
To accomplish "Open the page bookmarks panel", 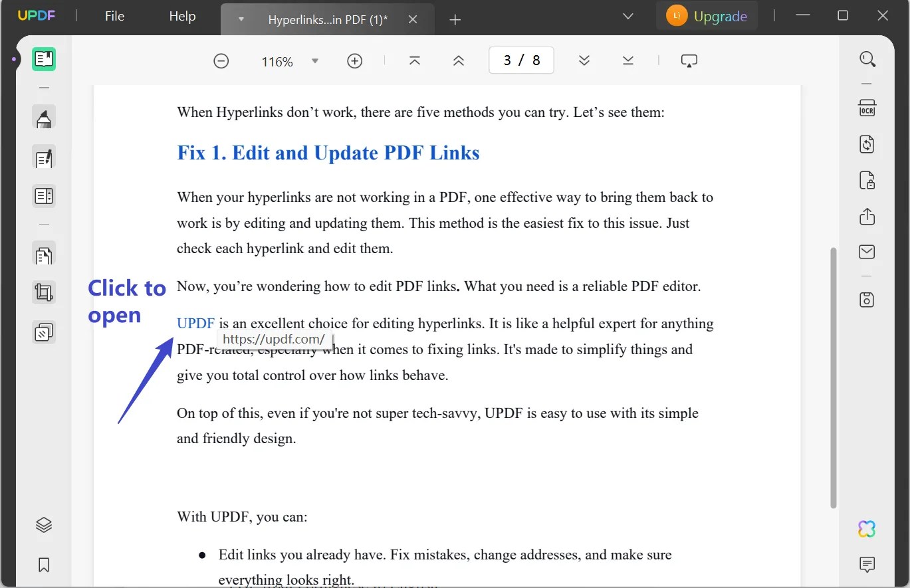I will click(x=44, y=565).
